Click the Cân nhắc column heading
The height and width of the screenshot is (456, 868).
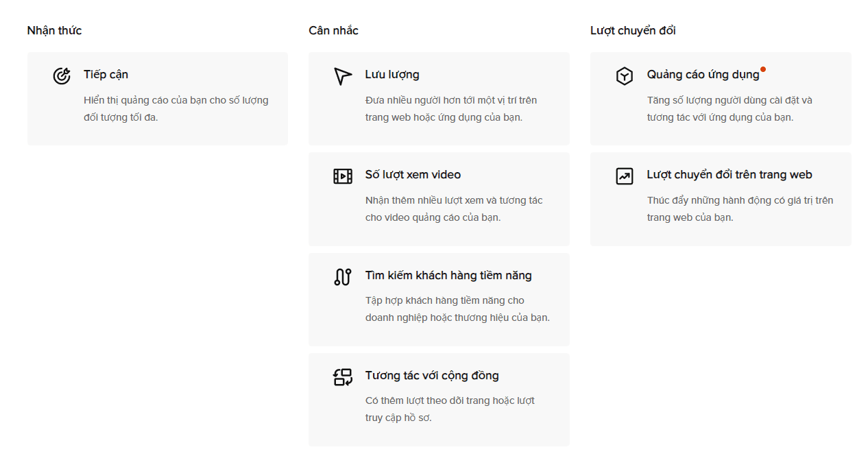click(333, 30)
